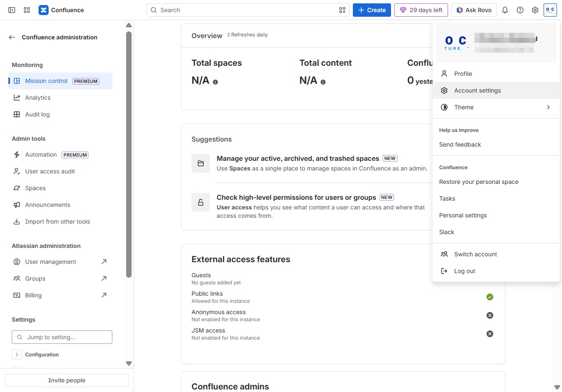This screenshot has width=562, height=392.
Task: Choose Restore your personal space
Action: [x=496, y=182]
